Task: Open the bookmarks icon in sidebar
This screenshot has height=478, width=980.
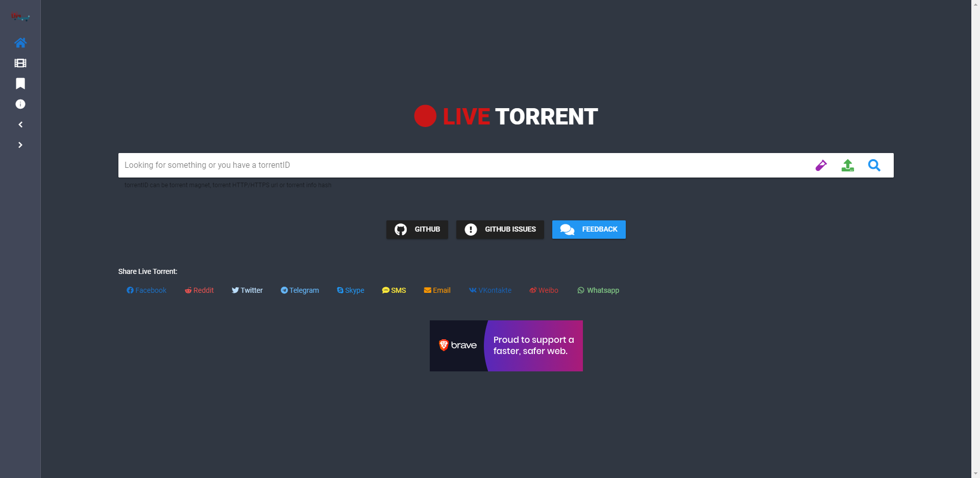Action: [20, 84]
